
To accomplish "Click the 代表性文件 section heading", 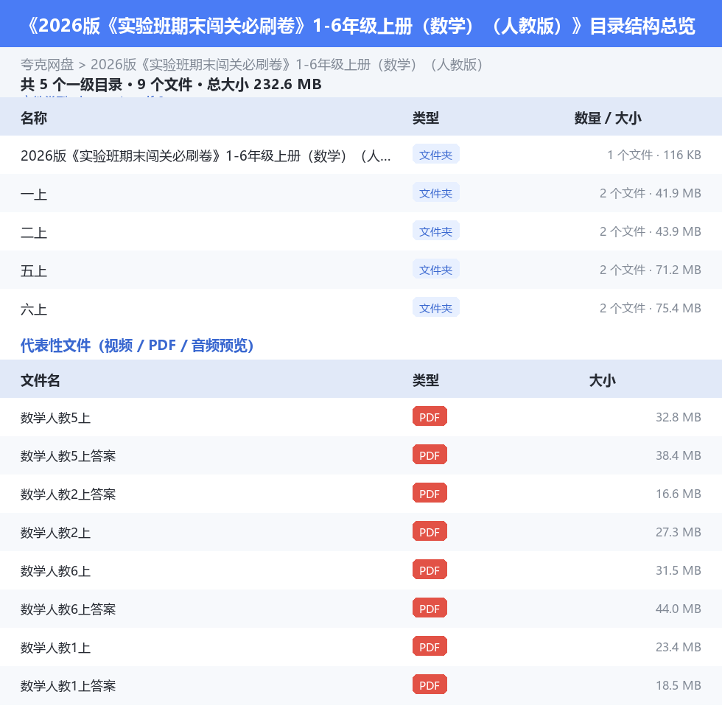I will (137, 346).
